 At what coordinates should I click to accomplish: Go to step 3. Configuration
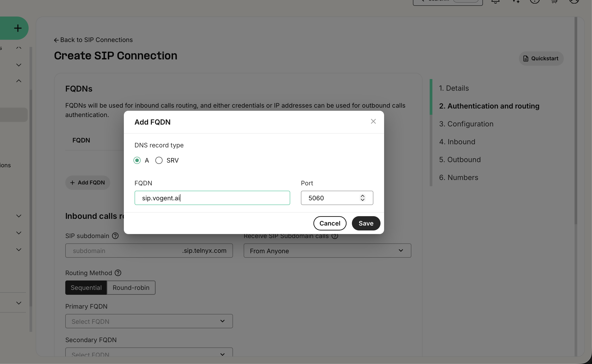pos(466,124)
